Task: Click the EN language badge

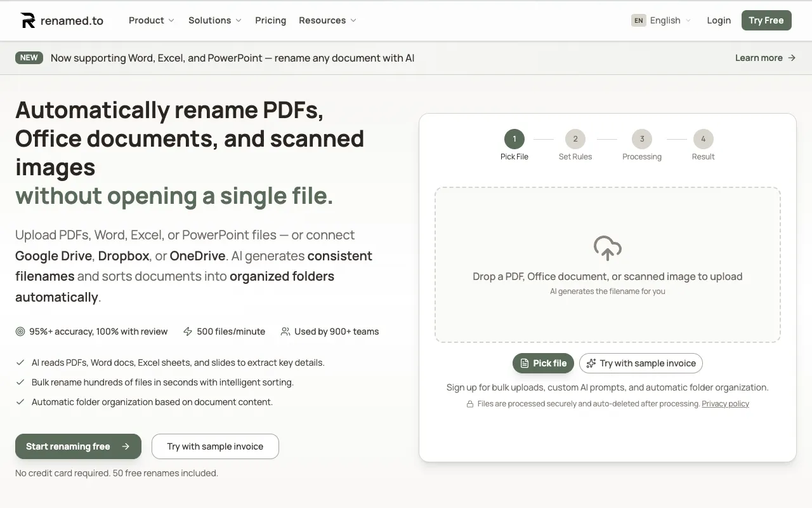Action: coord(638,20)
